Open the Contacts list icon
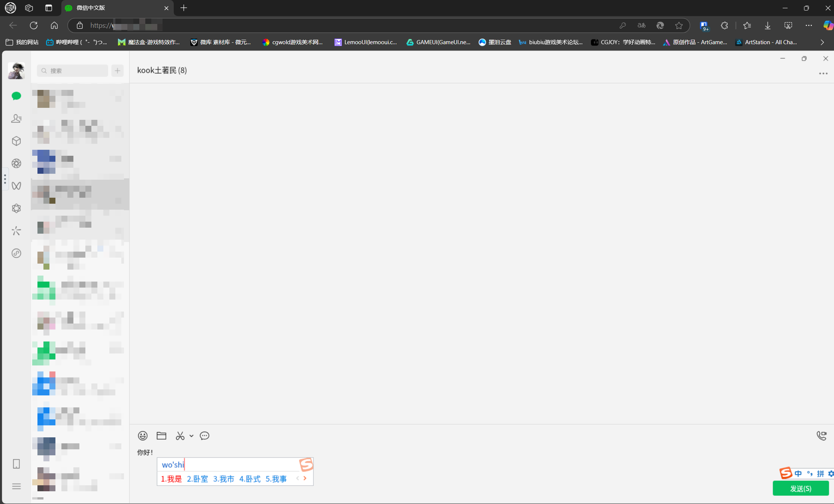 (16, 118)
